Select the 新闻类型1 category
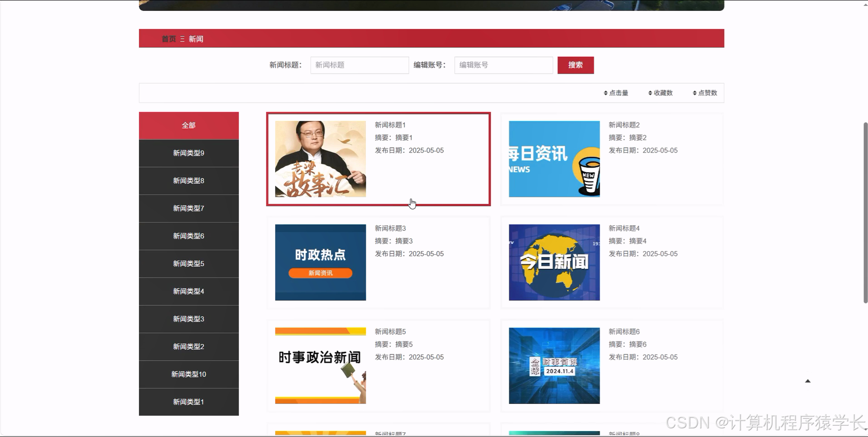 (188, 402)
